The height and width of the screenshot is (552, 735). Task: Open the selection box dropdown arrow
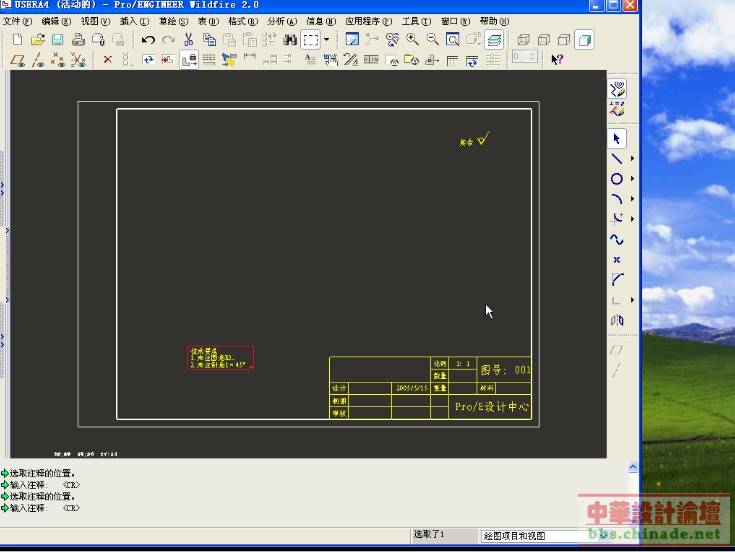point(326,40)
